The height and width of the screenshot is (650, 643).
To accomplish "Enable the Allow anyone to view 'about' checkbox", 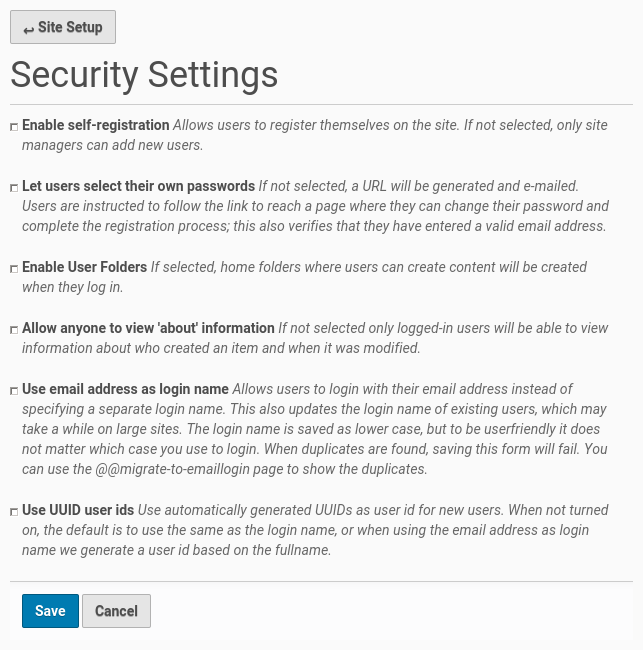I will (14, 329).
